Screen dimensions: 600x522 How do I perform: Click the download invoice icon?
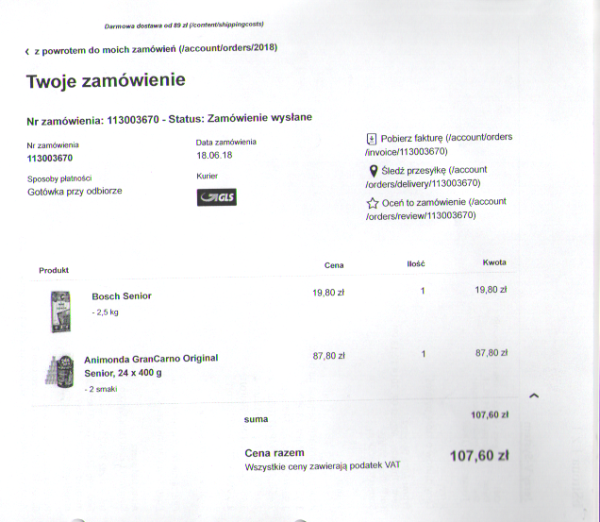click(371, 139)
